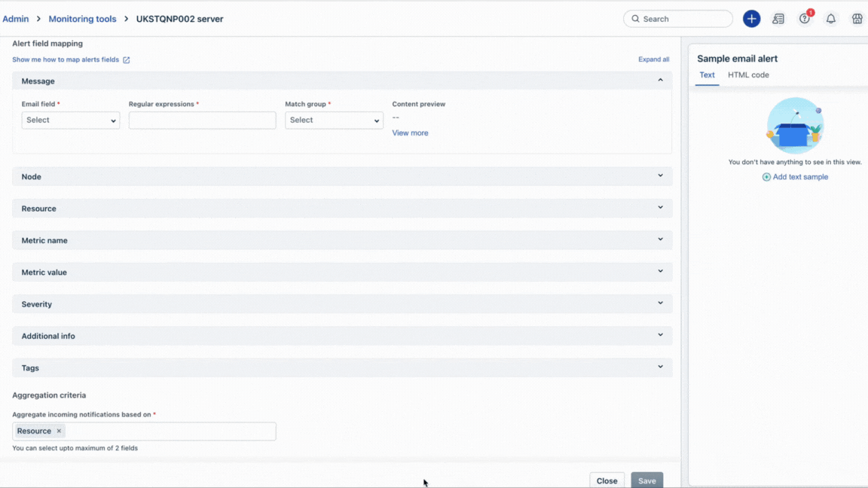
Task: Click into the Search box
Action: (x=677, y=19)
